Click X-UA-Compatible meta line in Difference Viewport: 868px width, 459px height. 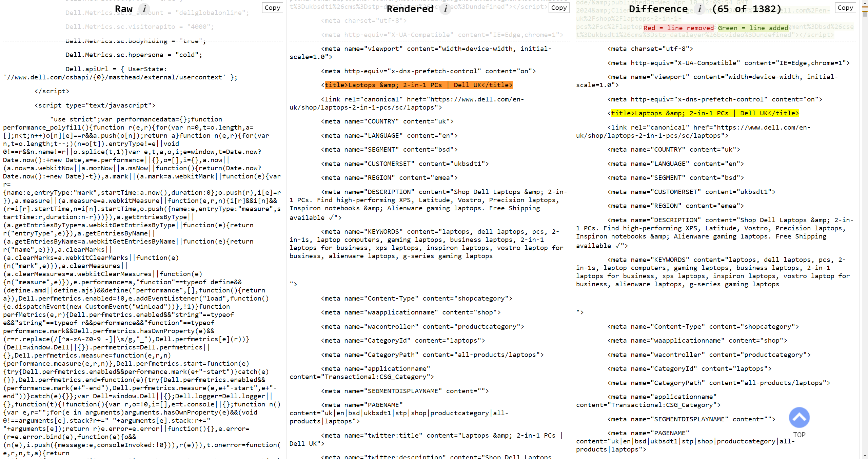click(x=729, y=63)
